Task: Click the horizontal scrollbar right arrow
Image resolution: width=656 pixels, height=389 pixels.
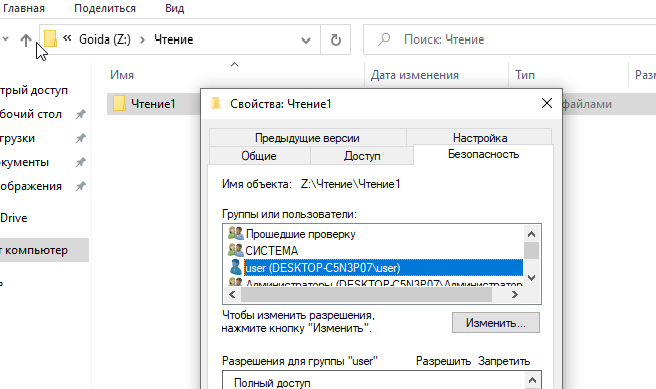Action: (515, 294)
